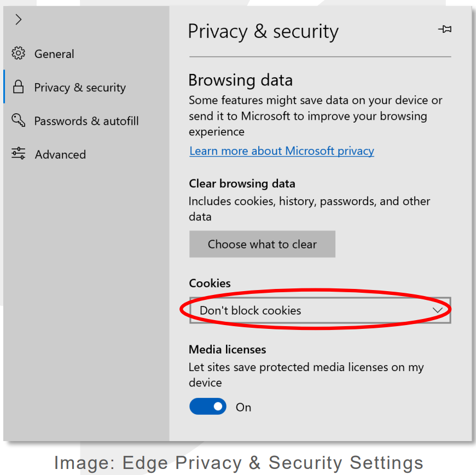Click the Privacy & security padlock icon

coord(18,87)
